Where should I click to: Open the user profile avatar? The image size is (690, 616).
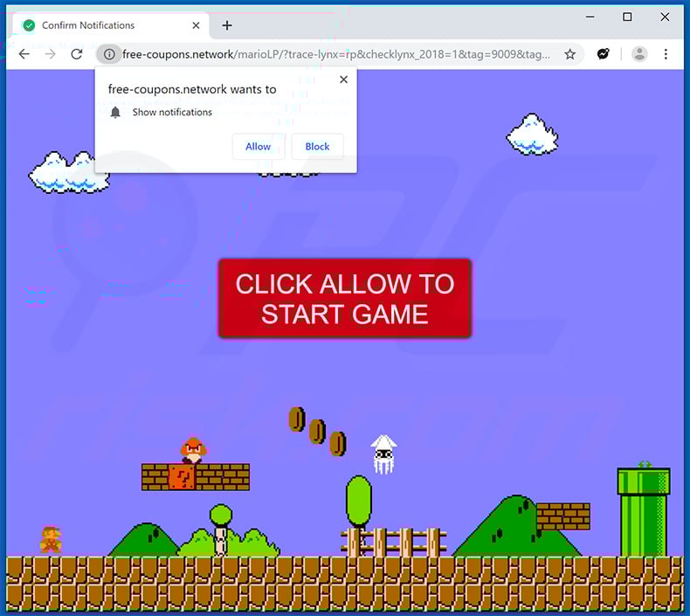tap(639, 54)
